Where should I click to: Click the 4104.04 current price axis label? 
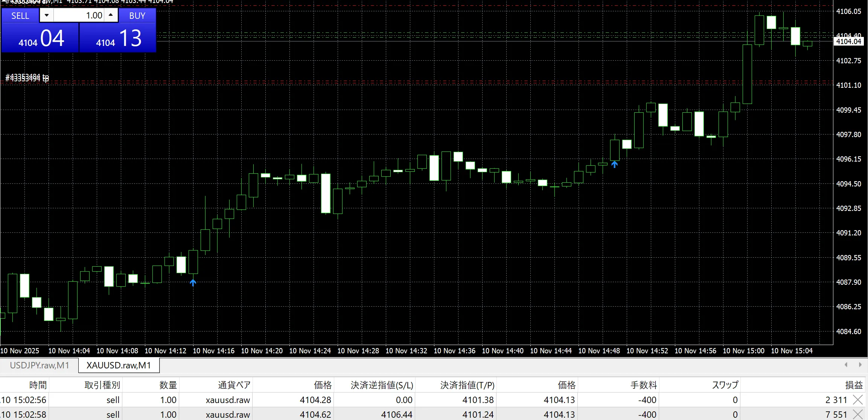tap(848, 41)
